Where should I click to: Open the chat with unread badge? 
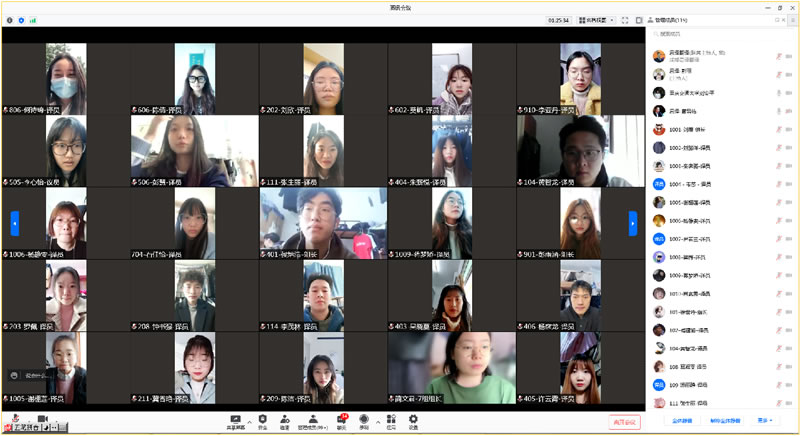pos(341,421)
